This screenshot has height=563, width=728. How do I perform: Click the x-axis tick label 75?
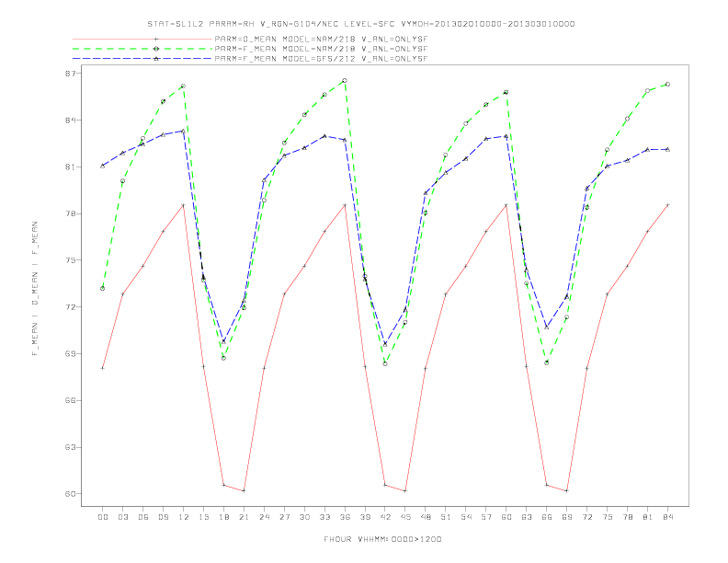pyautogui.click(x=608, y=517)
